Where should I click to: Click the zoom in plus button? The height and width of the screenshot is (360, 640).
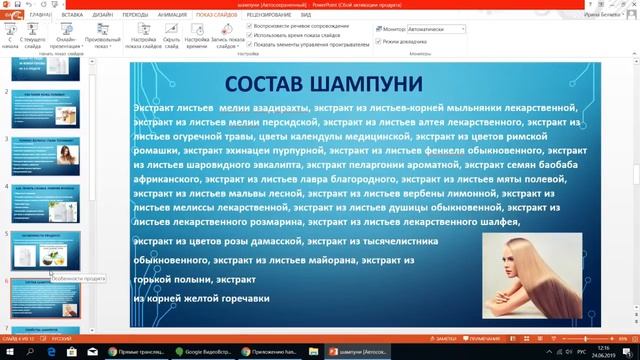(612, 339)
